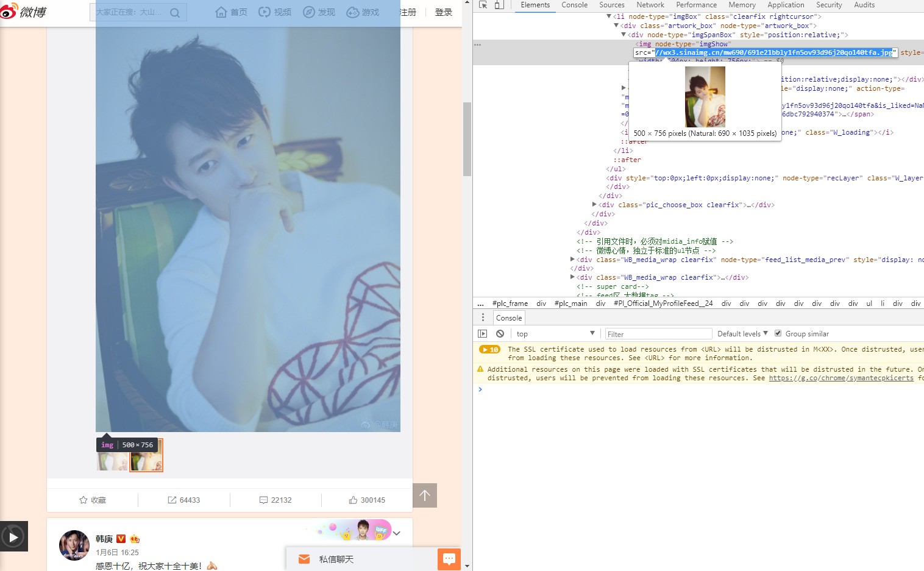Click the ellipsis beside selected img row
924x571 pixels.
[478, 44]
